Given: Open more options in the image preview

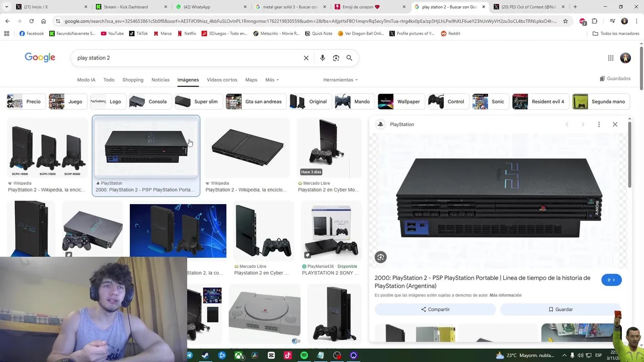Looking at the screenshot, I should click(599, 124).
